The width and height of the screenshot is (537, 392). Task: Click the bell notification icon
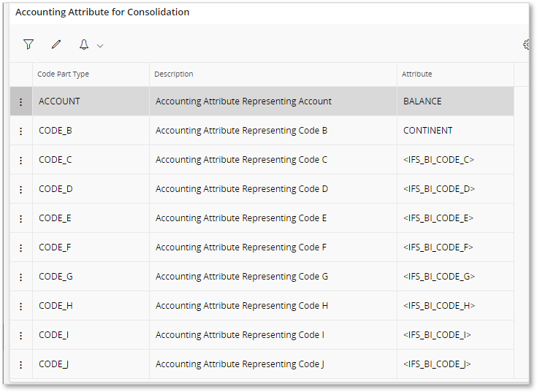[x=84, y=45]
